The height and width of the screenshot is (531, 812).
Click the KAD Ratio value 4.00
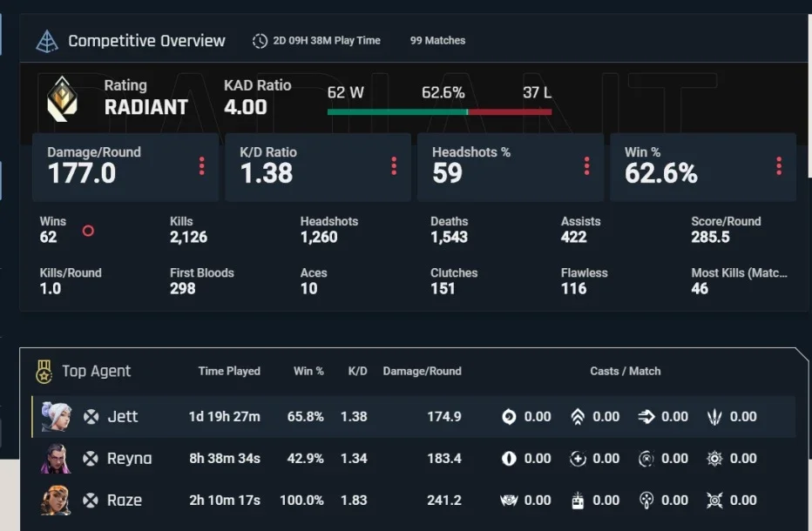click(x=246, y=107)
